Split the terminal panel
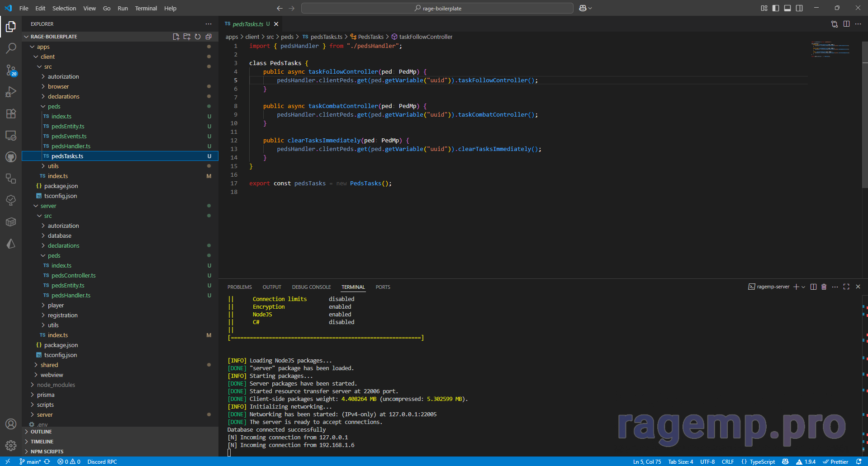 click(x=813, y=287)
